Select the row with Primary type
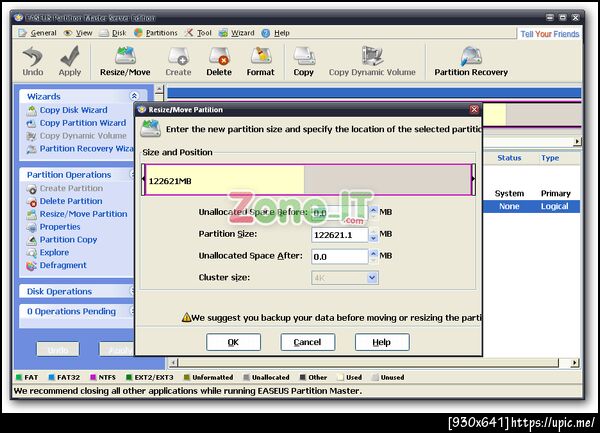This screenshot has height=433, width=600. pyautogui.click(x=532, y=194)
